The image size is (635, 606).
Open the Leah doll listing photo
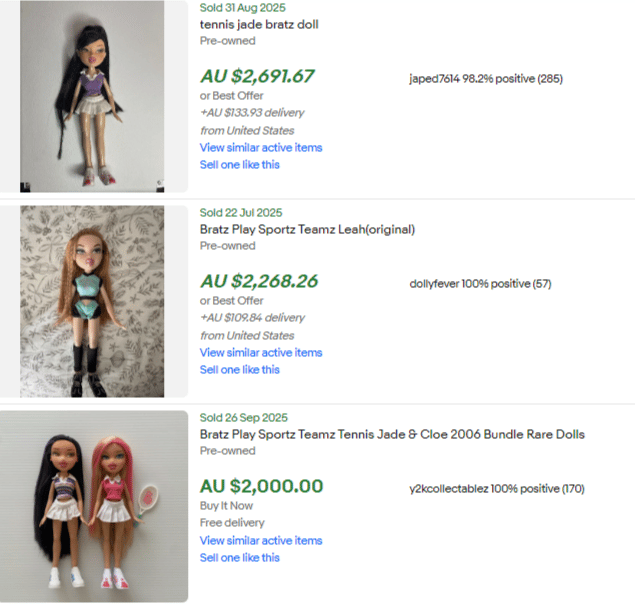[92, 301]
